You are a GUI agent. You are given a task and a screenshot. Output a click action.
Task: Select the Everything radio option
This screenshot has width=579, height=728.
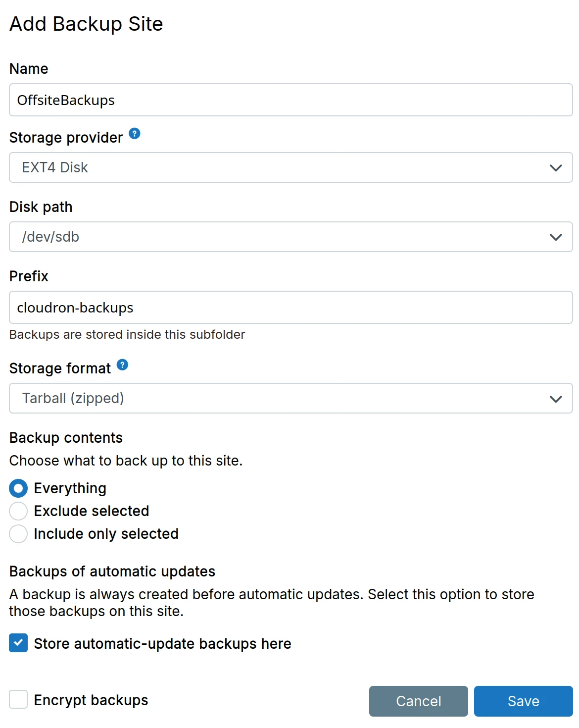click(x=18, y=488)
